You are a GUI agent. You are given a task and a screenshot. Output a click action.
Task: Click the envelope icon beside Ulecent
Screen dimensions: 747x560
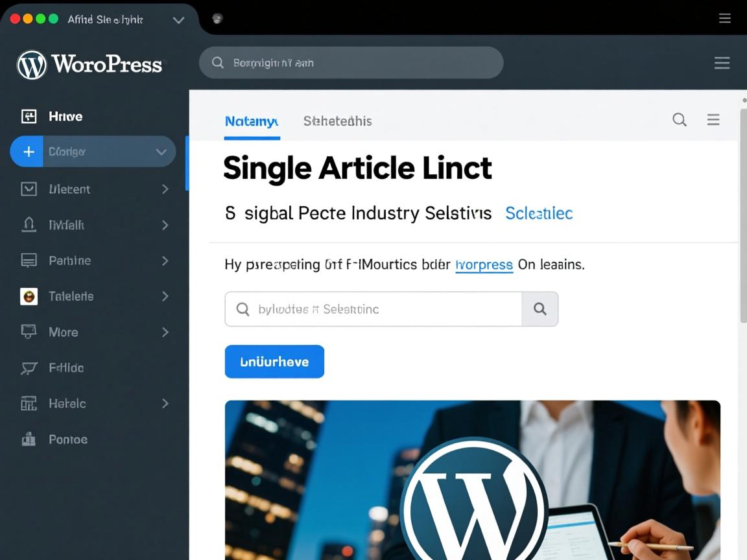[29, 189]
